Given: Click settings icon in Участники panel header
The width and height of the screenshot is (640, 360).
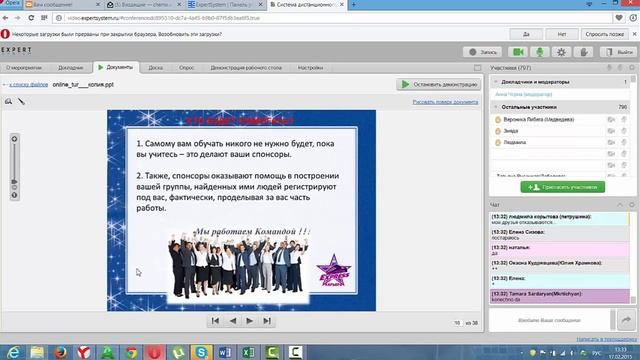Looking at the screenshot, I should coord(631,68).
